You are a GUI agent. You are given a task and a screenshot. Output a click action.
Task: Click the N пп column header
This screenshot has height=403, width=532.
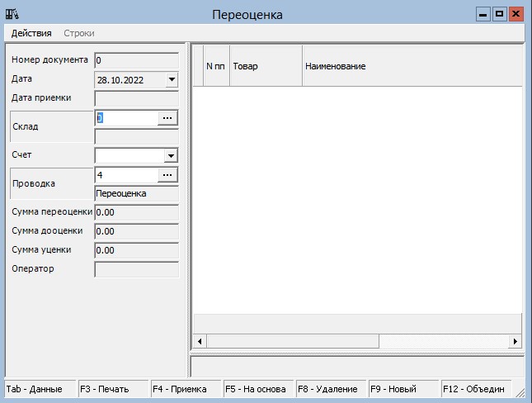click(x=216, y=65)
